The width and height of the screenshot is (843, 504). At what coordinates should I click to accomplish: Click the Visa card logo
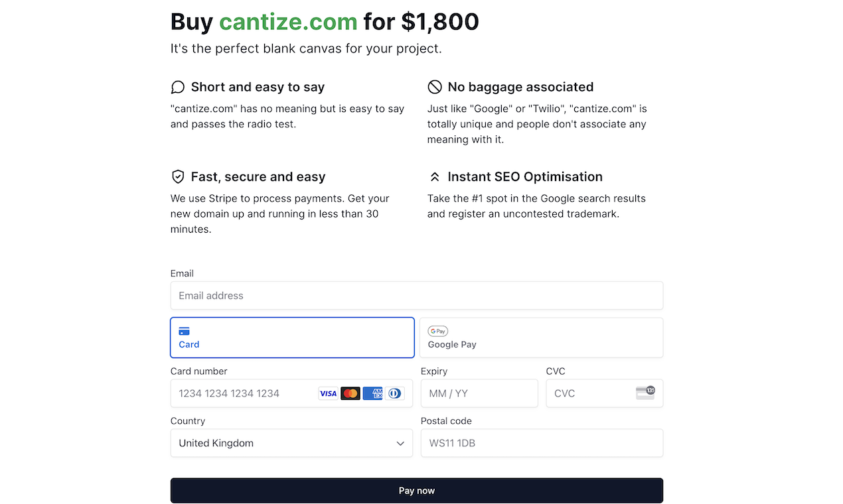(328, 393)
